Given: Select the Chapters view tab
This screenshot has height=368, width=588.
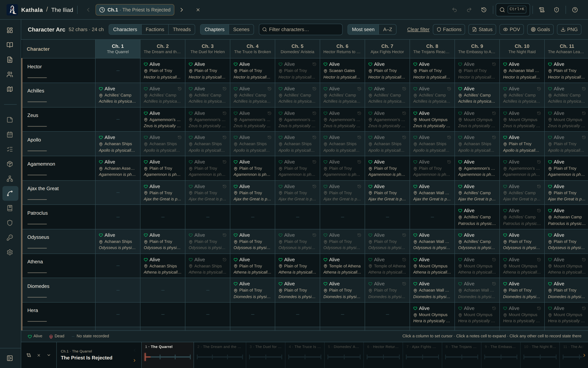Looking at the screenshot, I should [x=214, y=29].
